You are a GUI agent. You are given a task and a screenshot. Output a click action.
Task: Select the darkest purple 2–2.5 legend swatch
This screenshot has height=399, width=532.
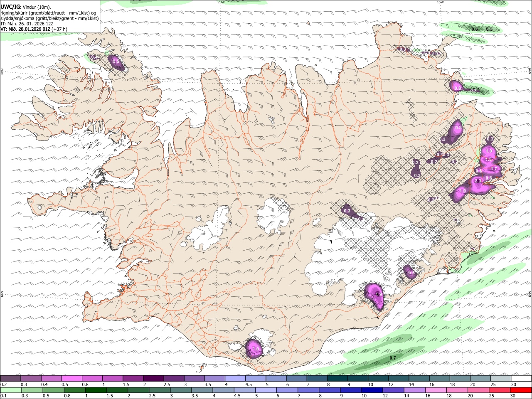(153, 379)
